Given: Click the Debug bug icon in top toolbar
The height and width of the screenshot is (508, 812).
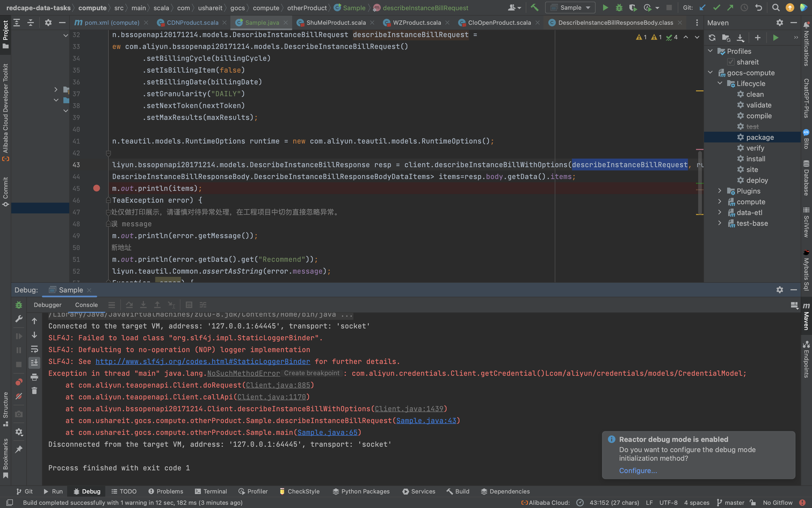Looking at the screenshot, I should (x=619, y=8).
